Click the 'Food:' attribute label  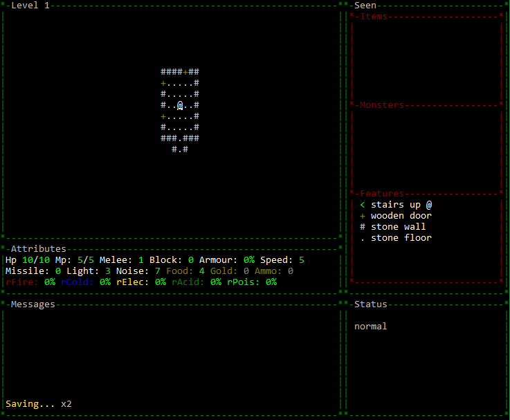click(x=179, y=271)
